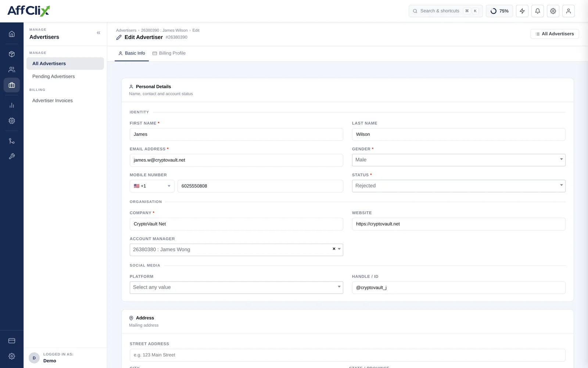Click the First Name field containing James
This screenshot has height=368, width=588.
pos(236,134)
